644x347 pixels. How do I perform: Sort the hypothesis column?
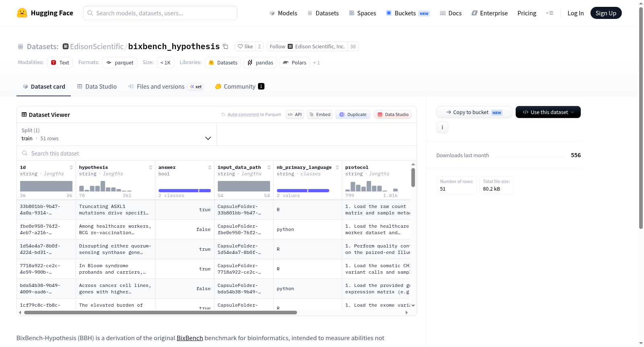click(x=151, y=167)
